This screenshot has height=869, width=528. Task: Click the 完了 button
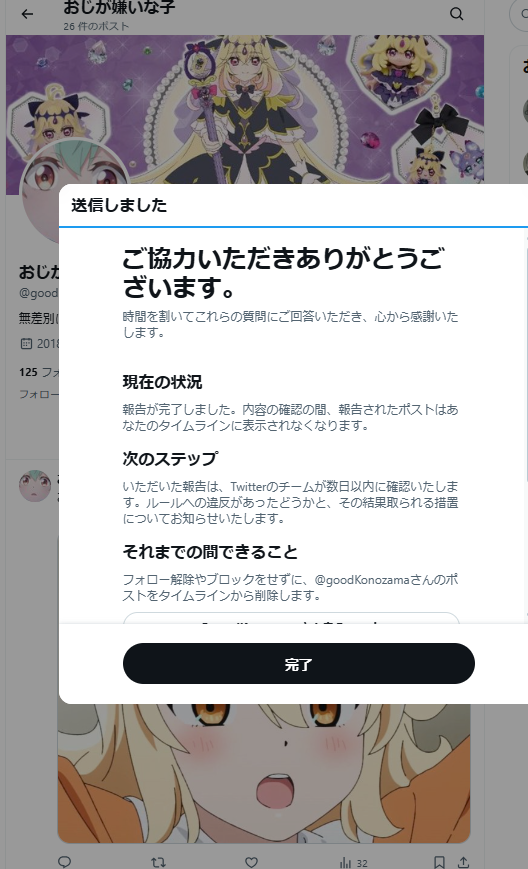pos(299,663)
